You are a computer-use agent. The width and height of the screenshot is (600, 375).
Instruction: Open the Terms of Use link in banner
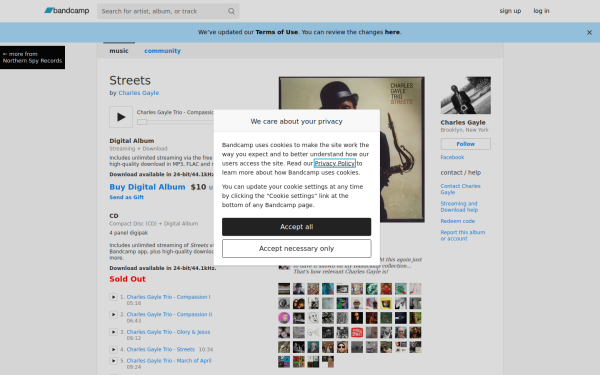click(276, 32)
